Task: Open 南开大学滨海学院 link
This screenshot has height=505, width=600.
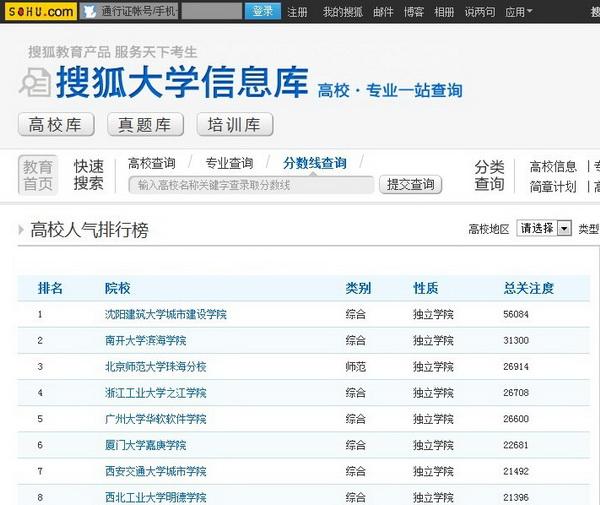Action: pyautogui.click(x=145, y=340)
